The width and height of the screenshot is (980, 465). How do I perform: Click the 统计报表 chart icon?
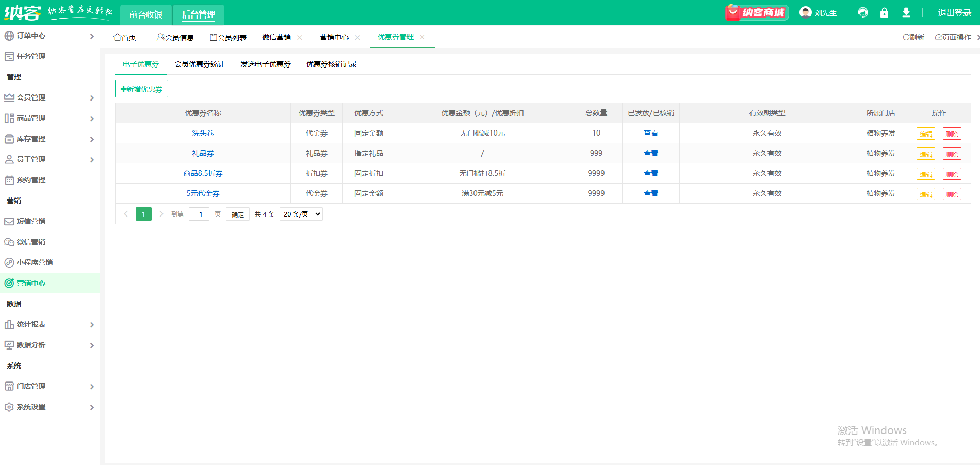9,324
